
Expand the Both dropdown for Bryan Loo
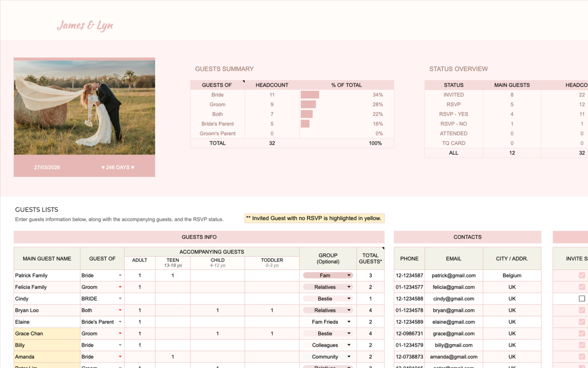[120, 310]
